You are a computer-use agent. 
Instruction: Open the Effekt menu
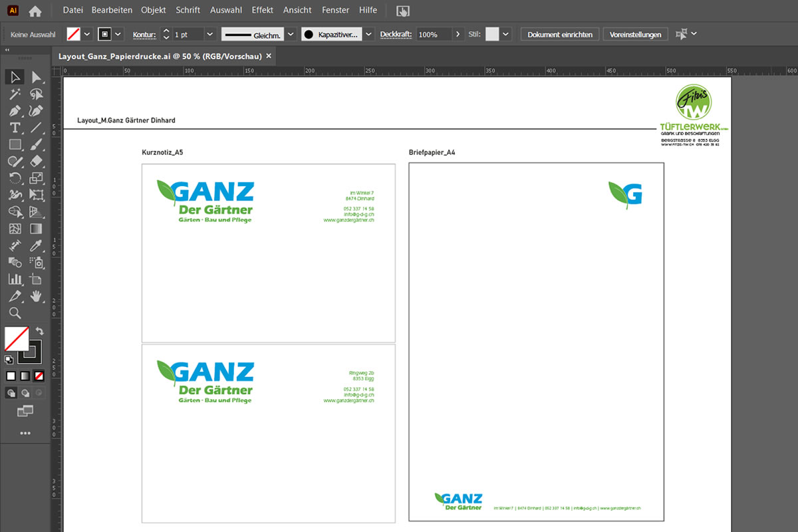[x=263, y=10]
